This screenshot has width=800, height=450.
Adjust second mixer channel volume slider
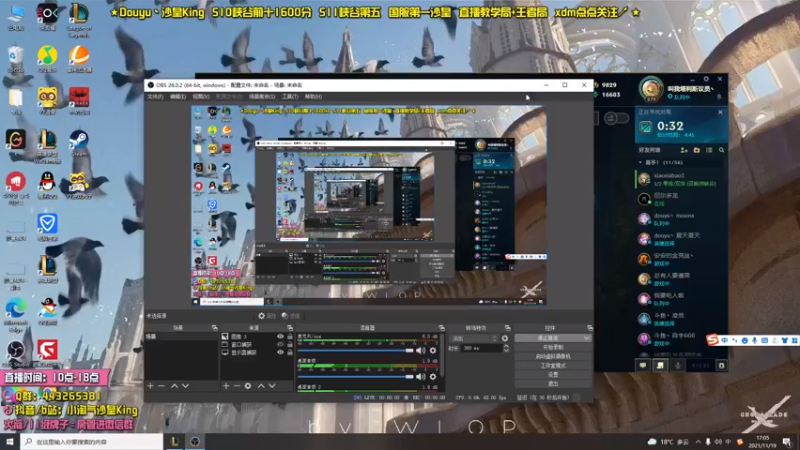coord(356,377)
